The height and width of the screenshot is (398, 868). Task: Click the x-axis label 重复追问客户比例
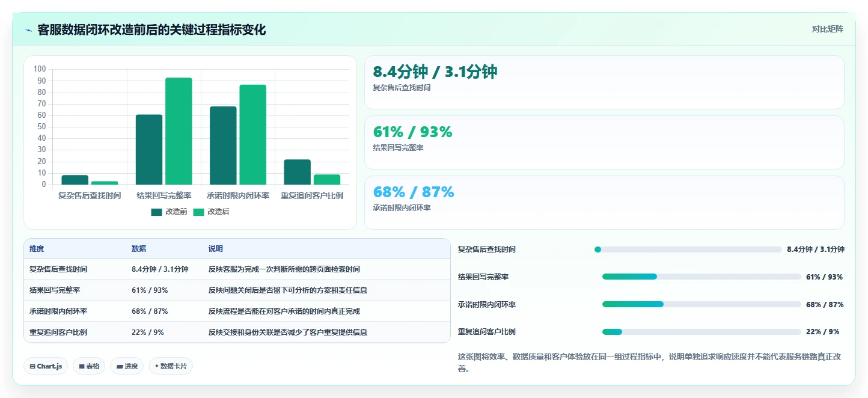click(312, 195)
